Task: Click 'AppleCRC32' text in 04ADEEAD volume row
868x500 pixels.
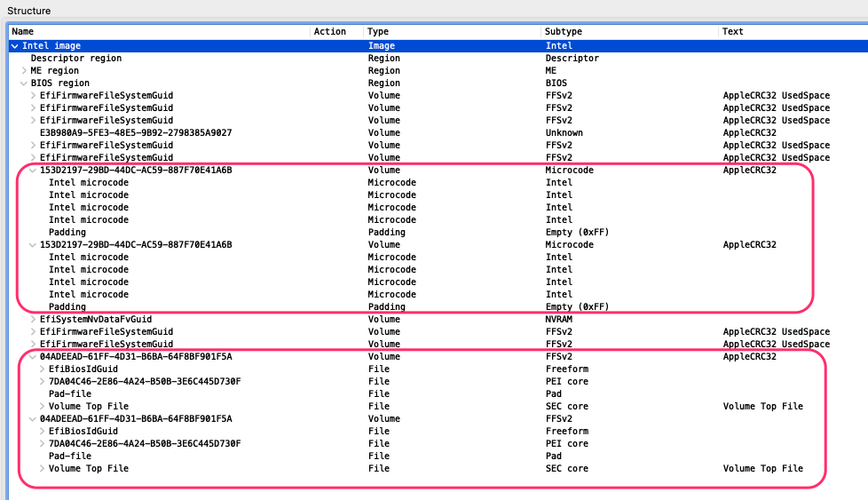Action: point(750,357)
